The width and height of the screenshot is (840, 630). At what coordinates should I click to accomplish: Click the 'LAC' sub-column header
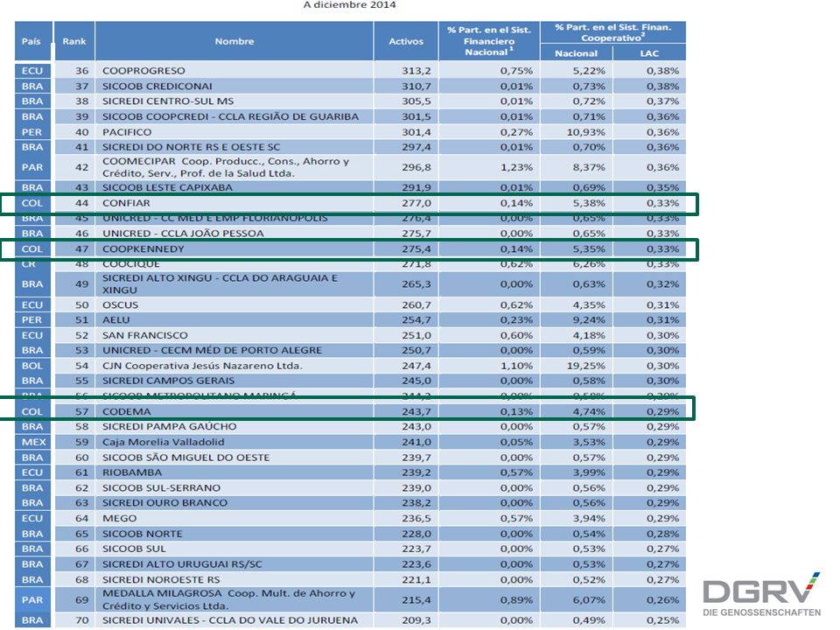click(649, 53)
